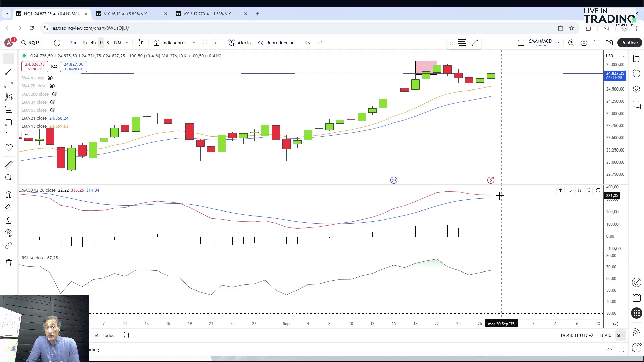Start bar Reproducción mode

276,43
